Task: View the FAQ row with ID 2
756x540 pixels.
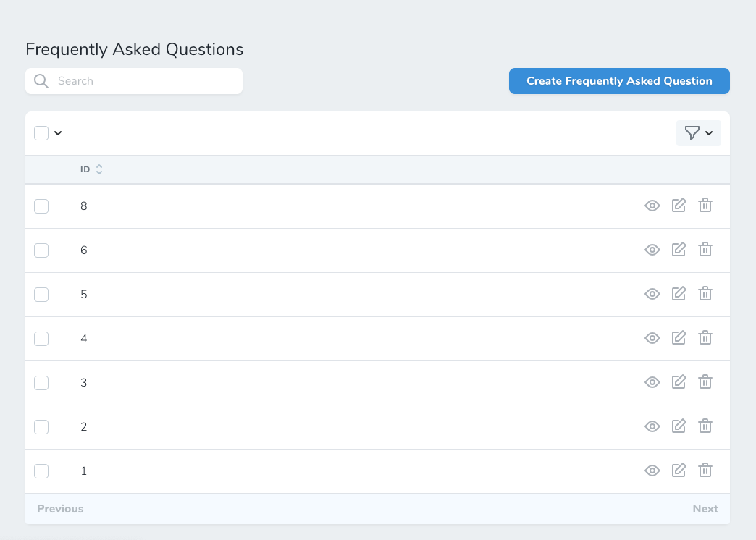Action: [x=652, y=426]
